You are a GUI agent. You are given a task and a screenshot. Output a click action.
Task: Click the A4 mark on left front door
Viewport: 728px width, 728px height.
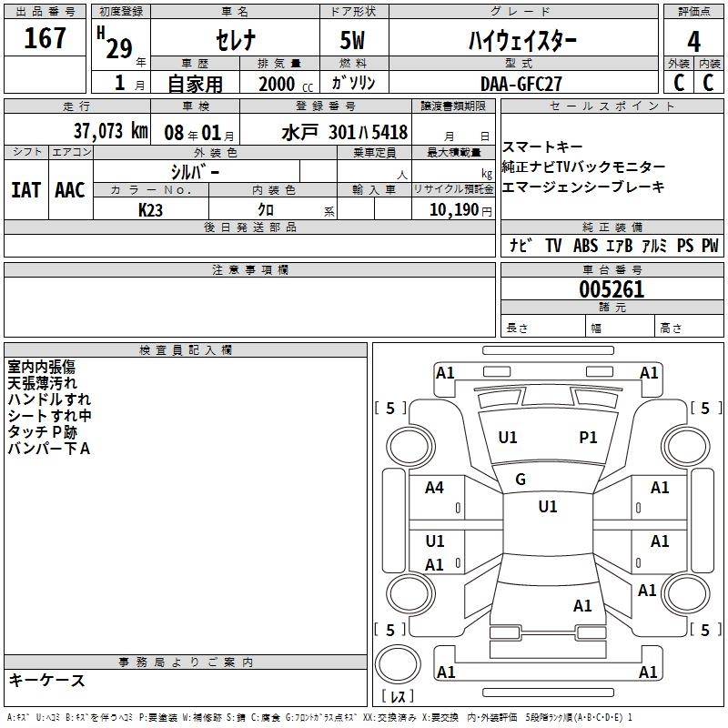434,488
